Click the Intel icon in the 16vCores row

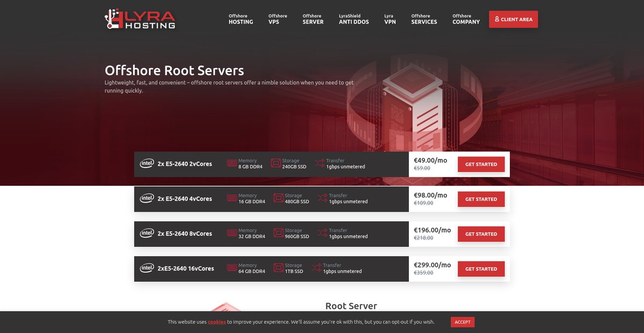(x=147, y=268)
